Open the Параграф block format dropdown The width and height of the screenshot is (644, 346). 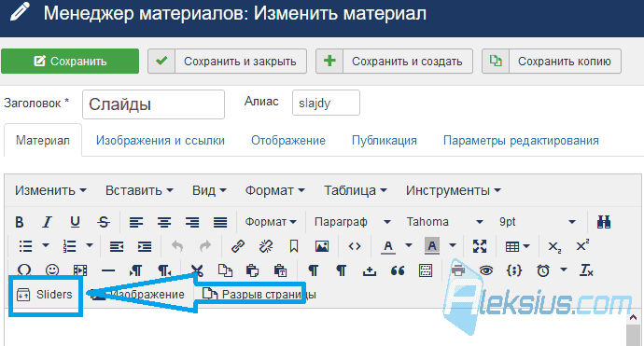353,222
